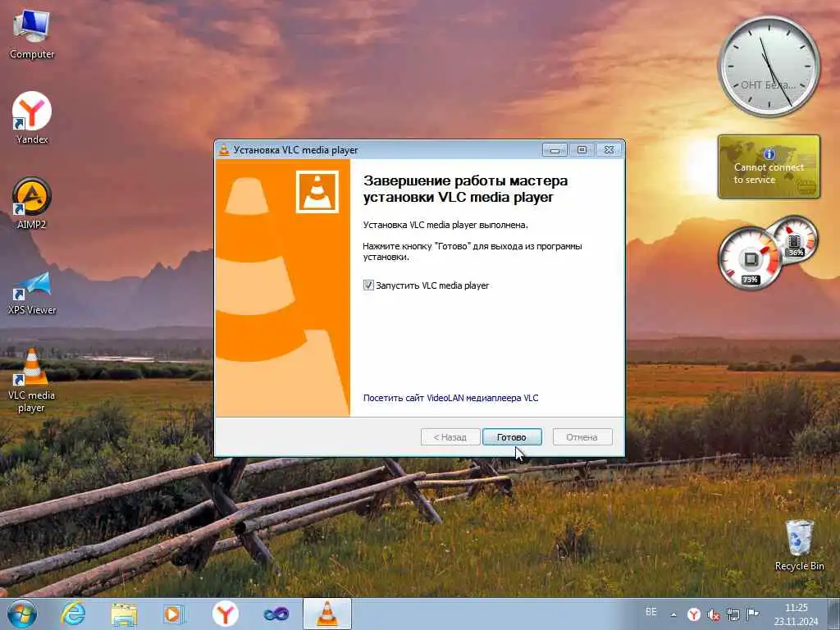Open Yandex browser from the taskbar
Image resolution: width=840 pixels, height=630 pixels.
pos(225,614)
